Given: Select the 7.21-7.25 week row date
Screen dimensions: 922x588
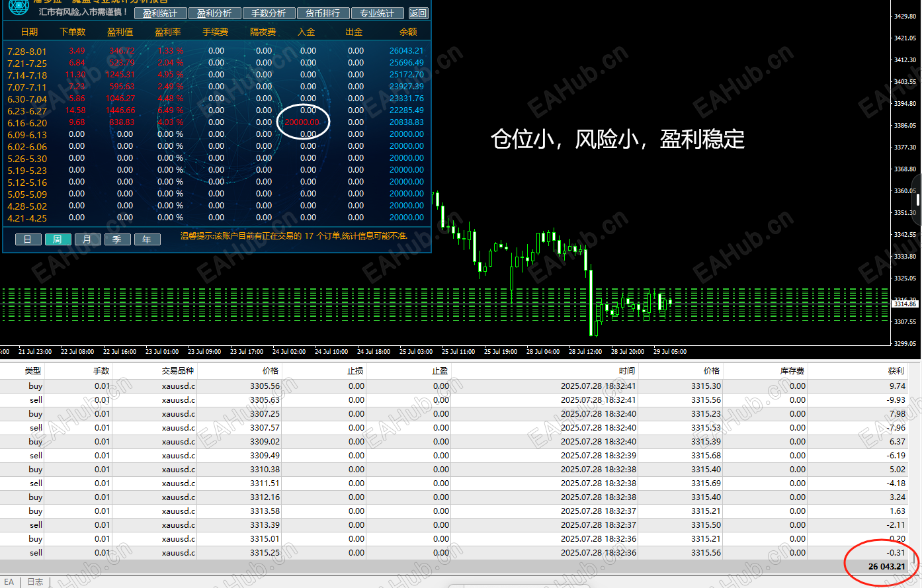Looking at the screenshot, I should click(x=27, y=63).
